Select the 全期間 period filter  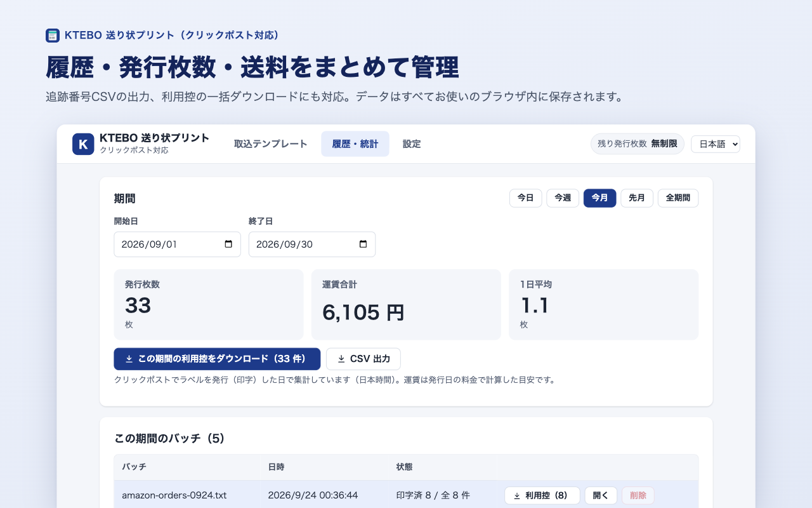click(x=678, y=198)
